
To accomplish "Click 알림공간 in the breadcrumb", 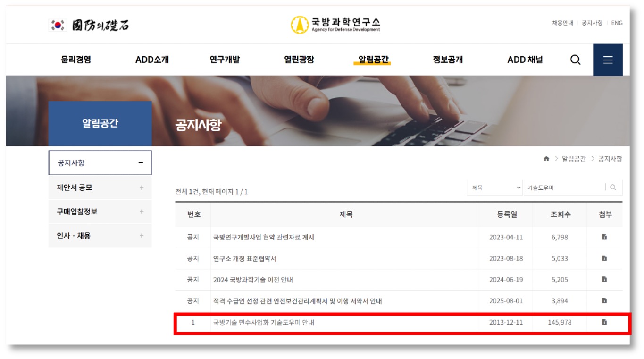I will click(x=574, y=159).
